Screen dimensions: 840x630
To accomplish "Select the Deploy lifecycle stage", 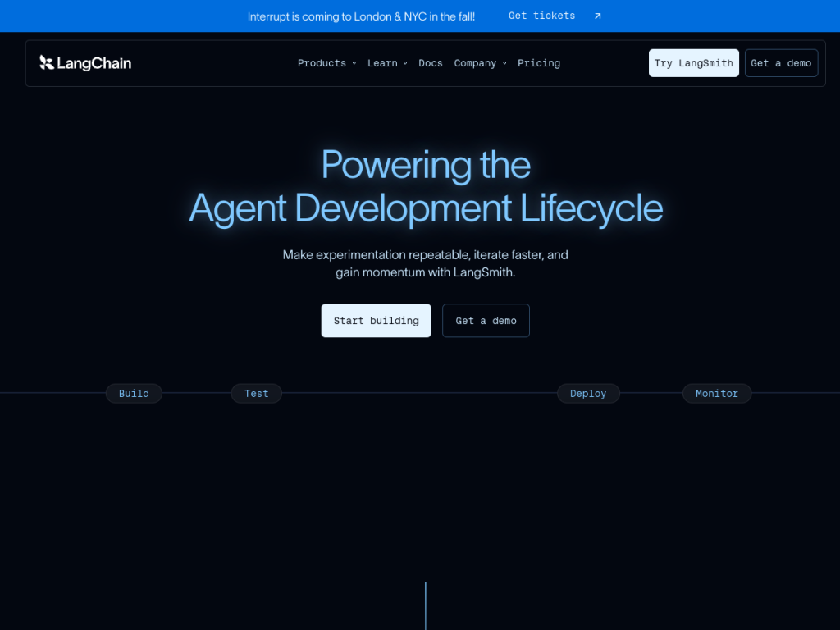I will [x=588, y=393].
